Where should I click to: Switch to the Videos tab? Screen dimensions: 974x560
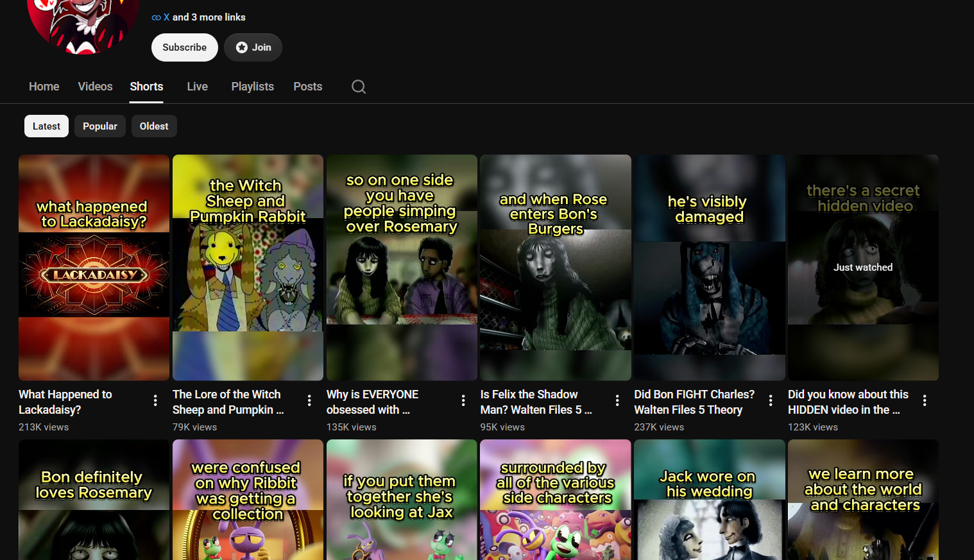95,87
